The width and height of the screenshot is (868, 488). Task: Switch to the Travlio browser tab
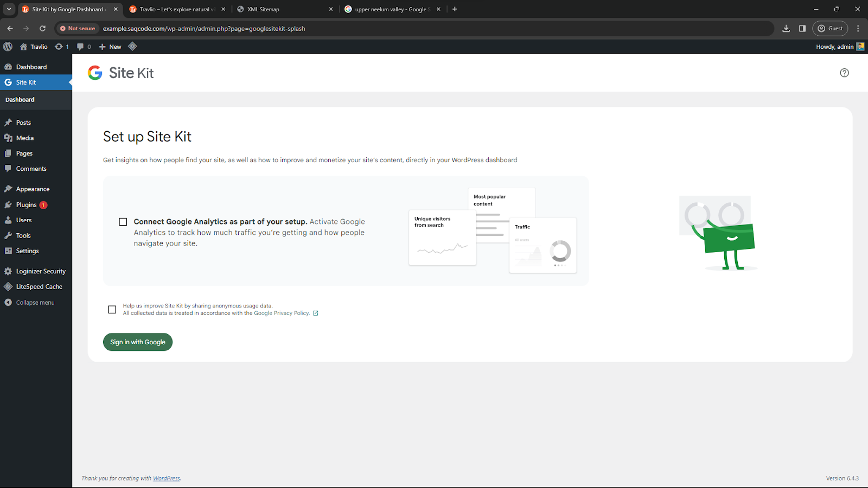pyautogui.click(x=177, y=9)
